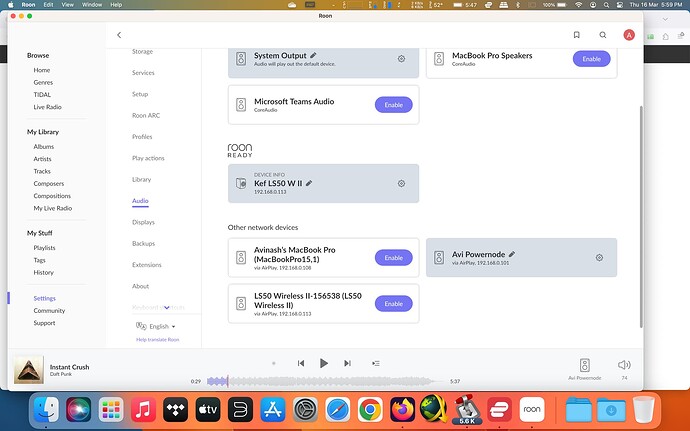Open Spotlight search in menu bar
Viewport: 690px width, 431px height.
click(606, 4)
